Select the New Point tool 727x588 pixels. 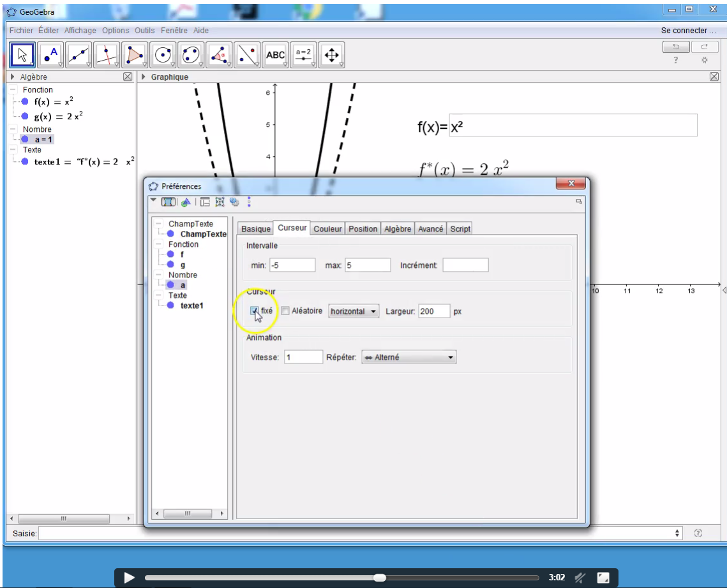pyautogui.click(x=50, y=55)
